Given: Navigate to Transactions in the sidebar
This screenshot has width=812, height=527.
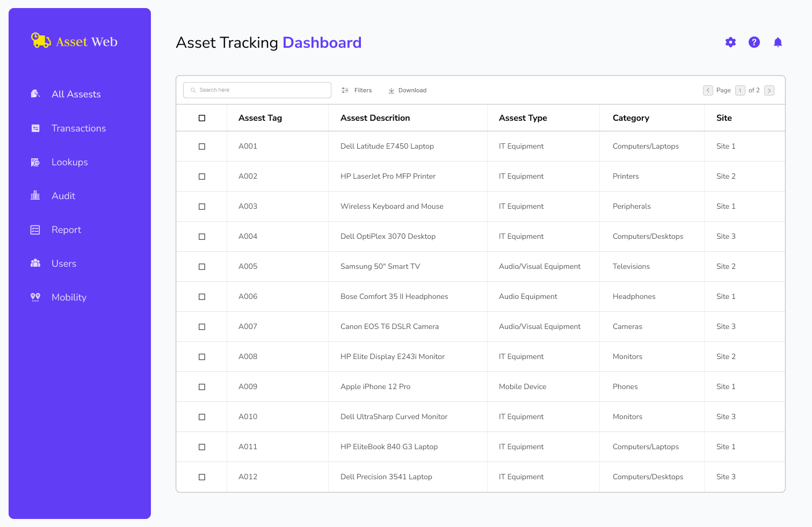Looking at the screenshot, I should (x=78, y=128).
